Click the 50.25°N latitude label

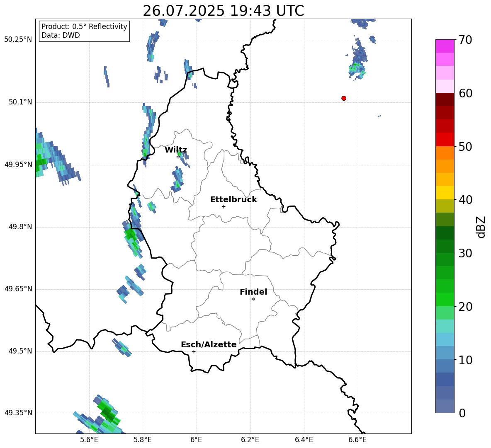(x=18, y=40)
